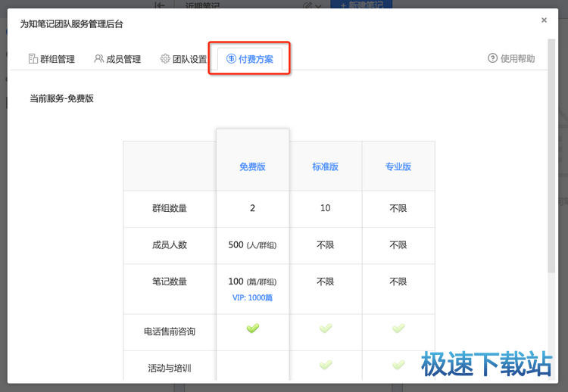
Task: Click 活动与培训 checkmark under 标准版
Action: click(326, 365)
